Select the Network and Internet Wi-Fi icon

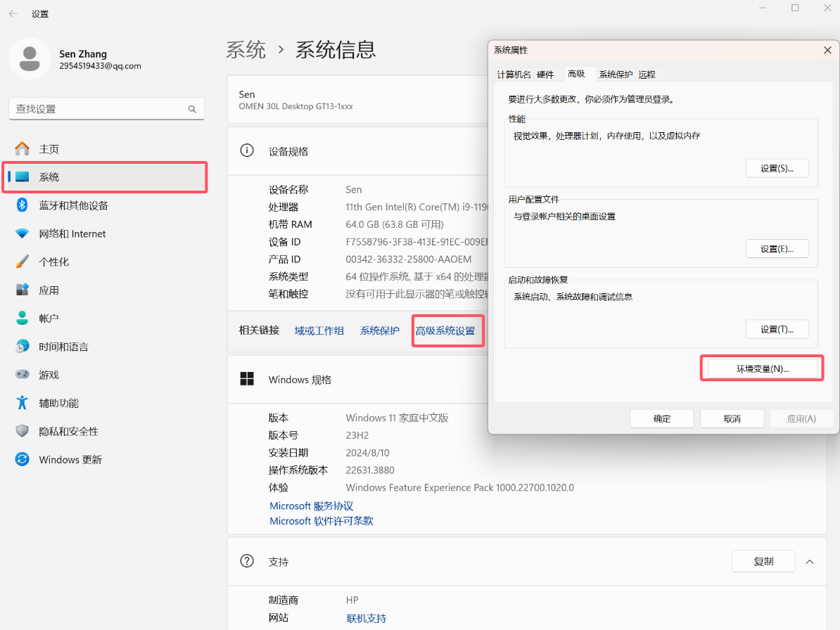(x=23, y=233)
